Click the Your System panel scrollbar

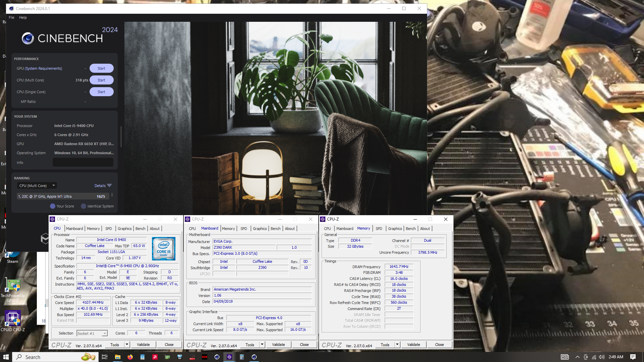(121, 136)
